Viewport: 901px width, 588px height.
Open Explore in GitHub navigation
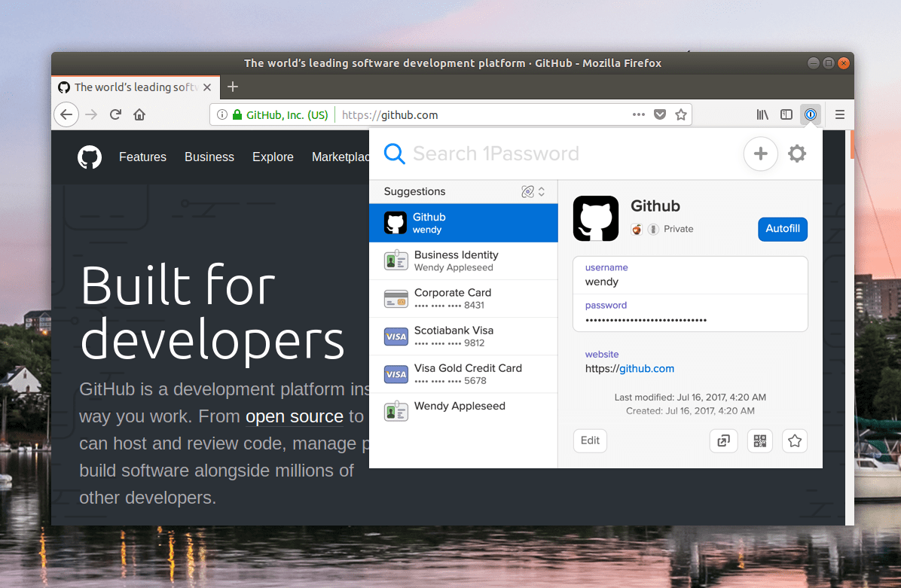(x=273, y=157)
